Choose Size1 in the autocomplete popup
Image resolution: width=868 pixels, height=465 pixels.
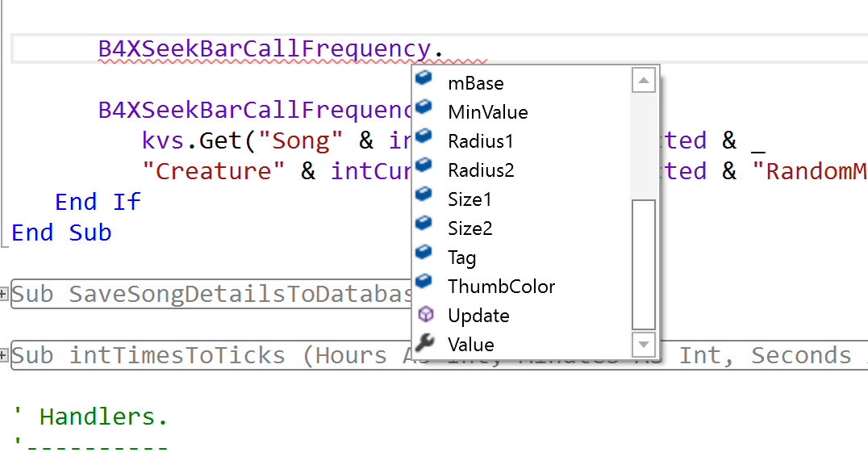[x=469, y=199]
